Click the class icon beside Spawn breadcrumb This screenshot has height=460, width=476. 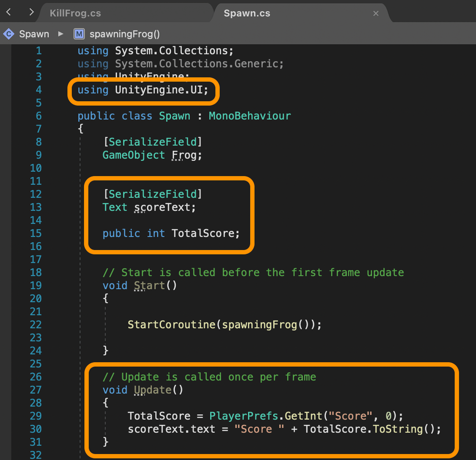pos(8,34)
